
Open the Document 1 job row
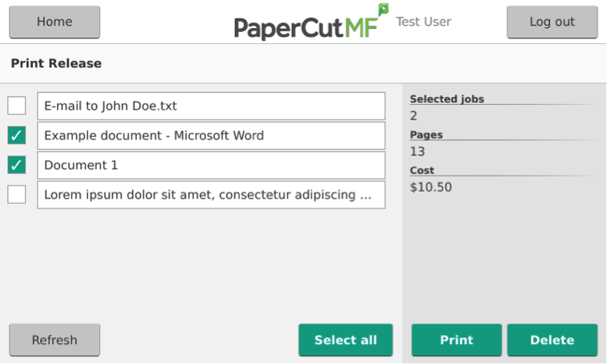211,165
